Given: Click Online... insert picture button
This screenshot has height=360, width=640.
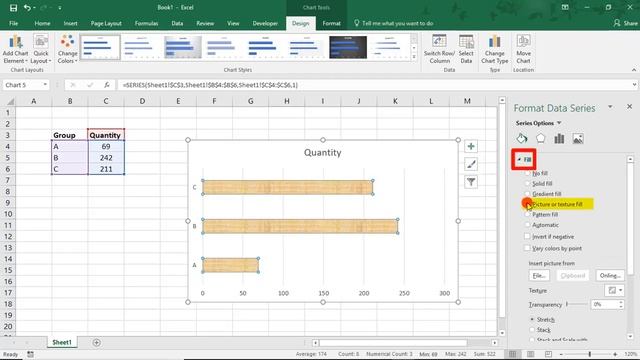Looking at the screenshot, I should pos(610,276).
